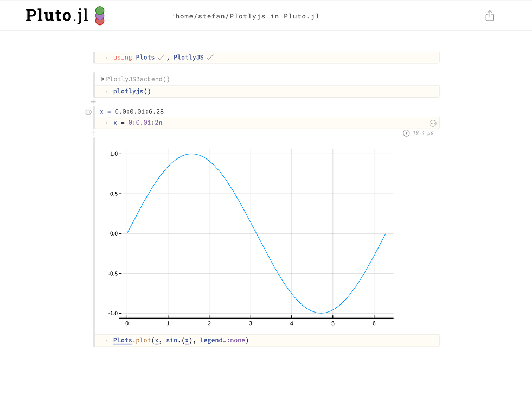Open the export notebook share icon

[489, 16]
